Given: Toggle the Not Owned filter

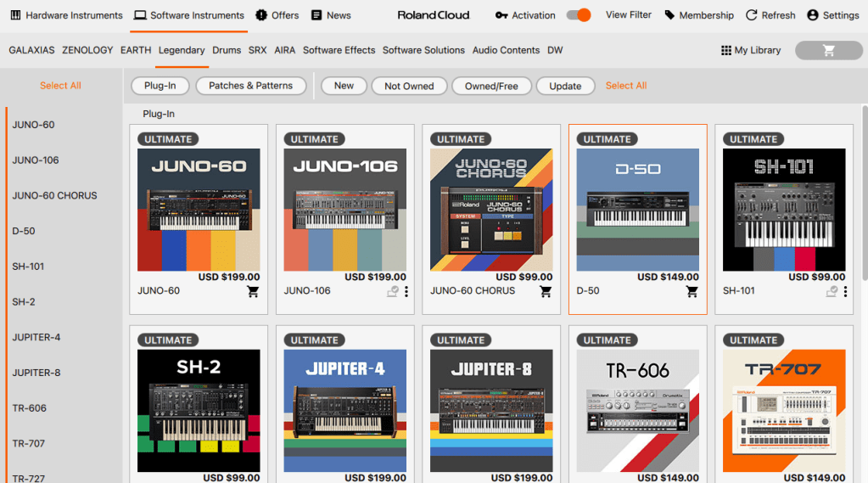Looking at the screenshot, I should click(409, 86).
